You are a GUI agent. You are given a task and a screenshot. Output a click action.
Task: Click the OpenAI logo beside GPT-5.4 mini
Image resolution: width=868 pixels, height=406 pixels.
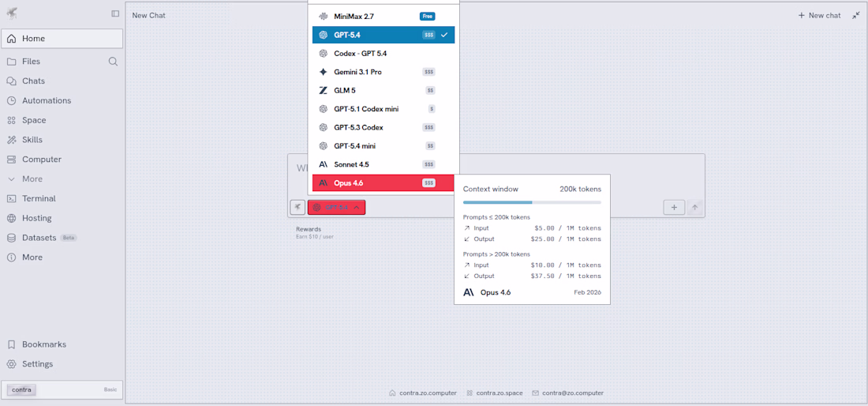point(324,145)
